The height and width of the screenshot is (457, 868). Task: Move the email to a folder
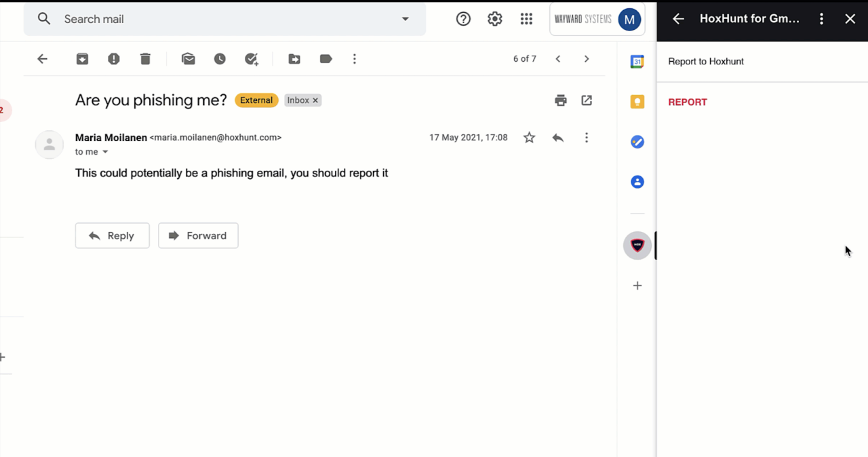coord(294,59)
